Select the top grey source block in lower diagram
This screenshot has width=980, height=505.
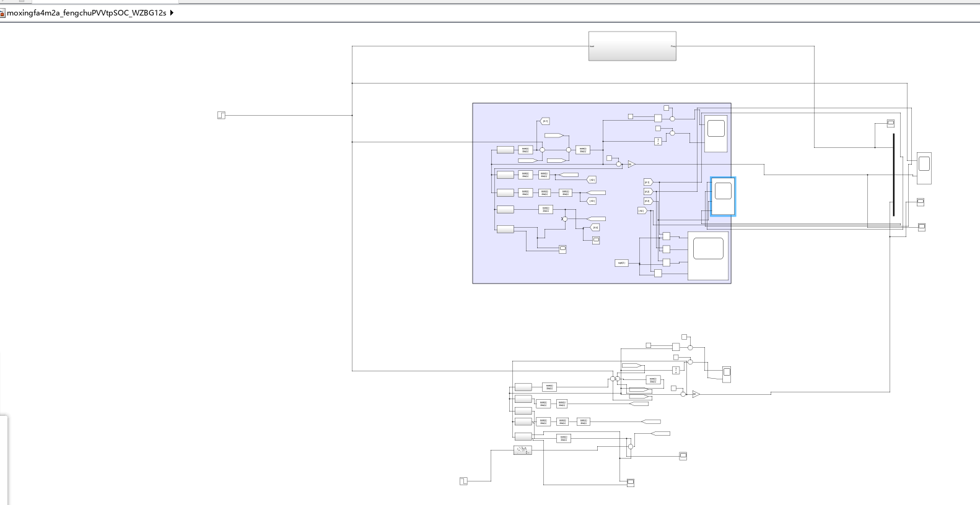click(523, 387)
